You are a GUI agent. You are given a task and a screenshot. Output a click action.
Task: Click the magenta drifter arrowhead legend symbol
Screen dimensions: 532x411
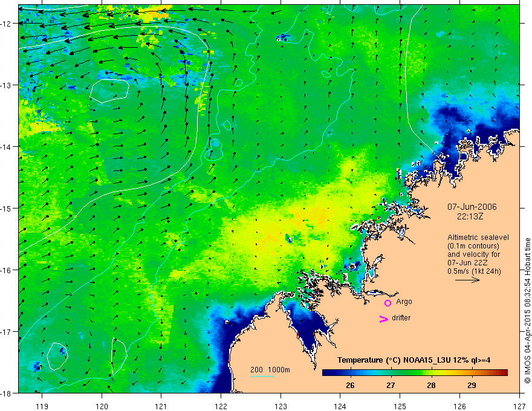click(384, 319)
